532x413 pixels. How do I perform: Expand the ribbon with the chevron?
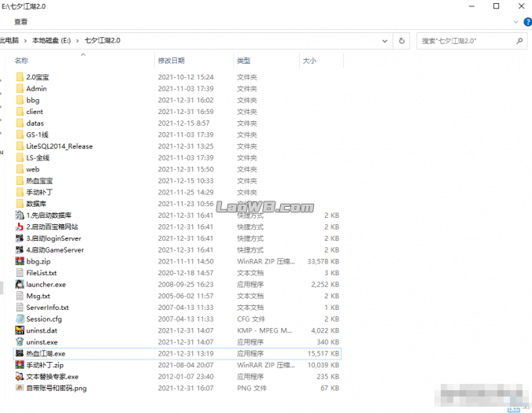click(x=516, y=22)
